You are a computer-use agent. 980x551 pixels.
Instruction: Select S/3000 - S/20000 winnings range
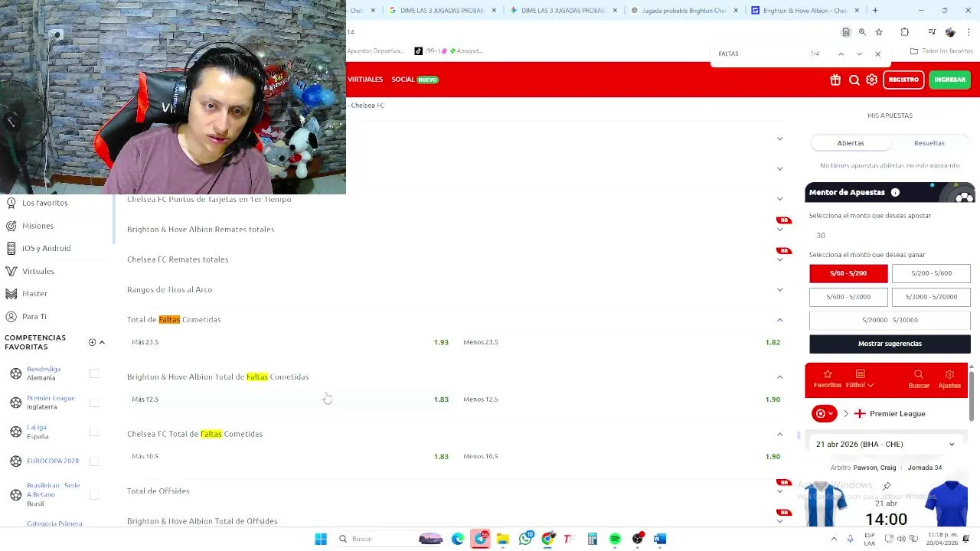tap(931, 297)
